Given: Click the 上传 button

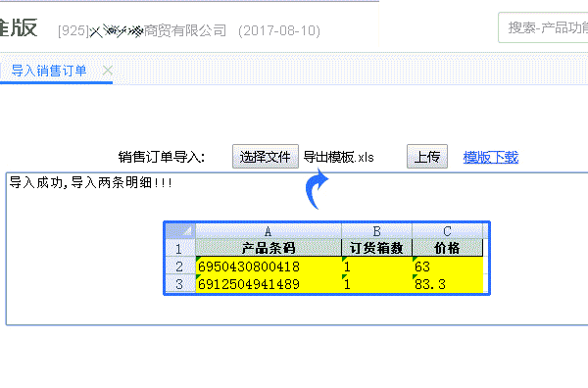Looking at the screenshot, I should (x=427, y=157).
